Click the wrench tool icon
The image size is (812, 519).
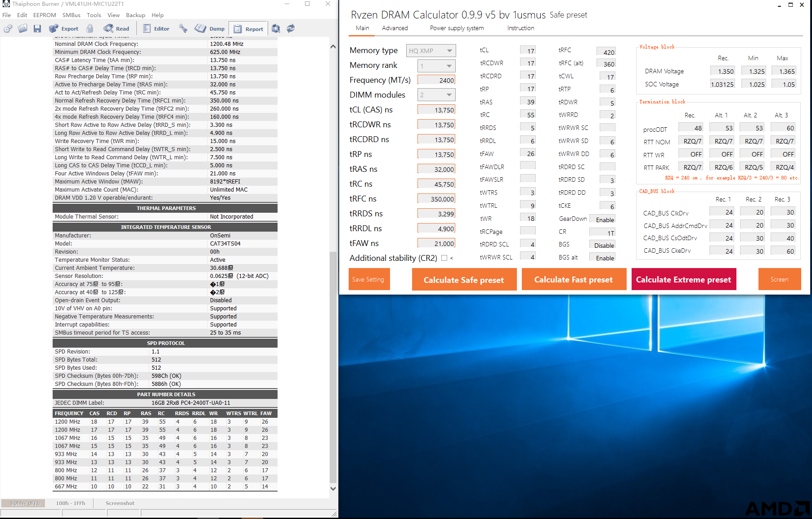[x=183, y=29]
